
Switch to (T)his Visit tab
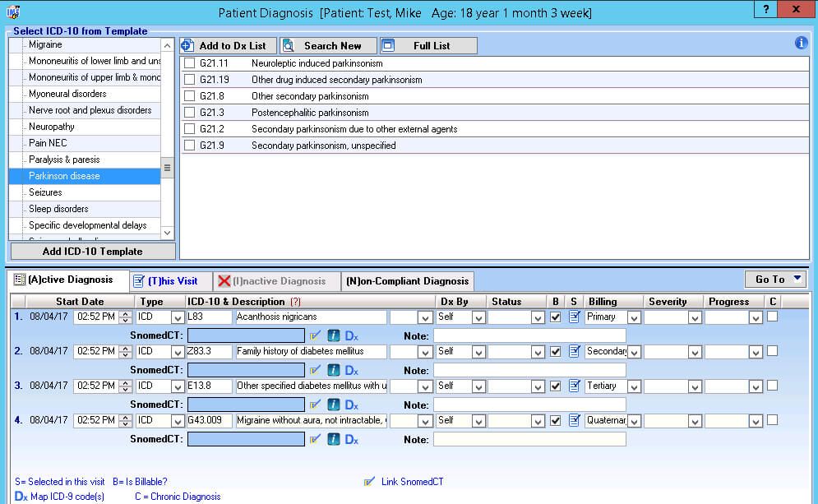click(171, 281)
